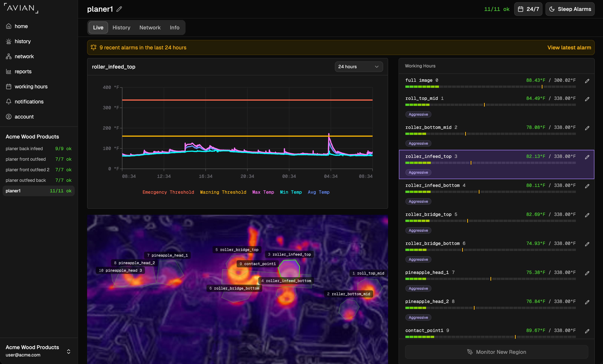Edit the contact_point1 region pencil icon
The height and width of the screenshot is (364, 603).
click(x=587, y=331)
